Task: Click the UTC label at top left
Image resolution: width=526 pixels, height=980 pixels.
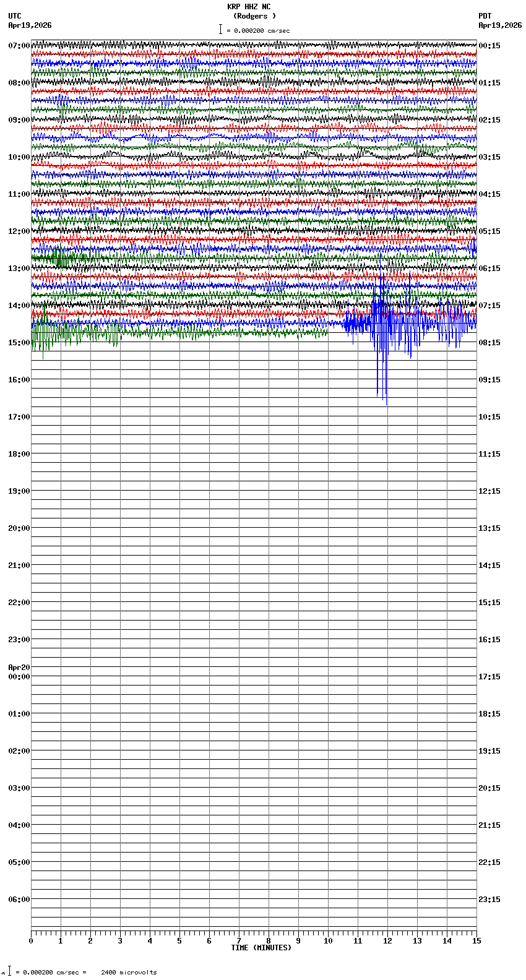Action: tap(15, 16)
